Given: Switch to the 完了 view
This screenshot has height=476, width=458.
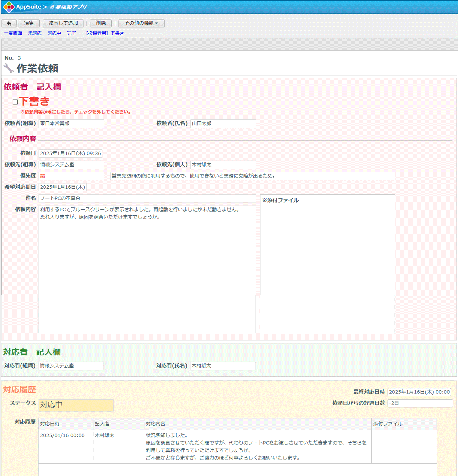Looking at the screenshot, I should 71,33.
